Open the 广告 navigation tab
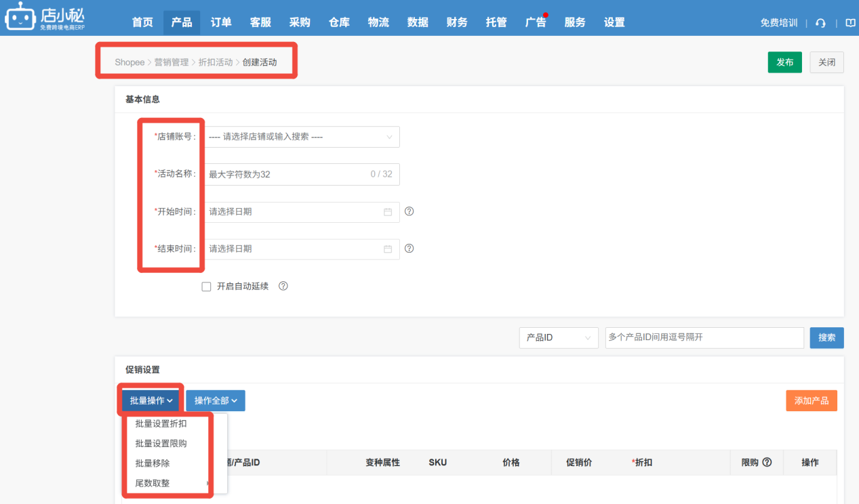 tap(536, 22)
